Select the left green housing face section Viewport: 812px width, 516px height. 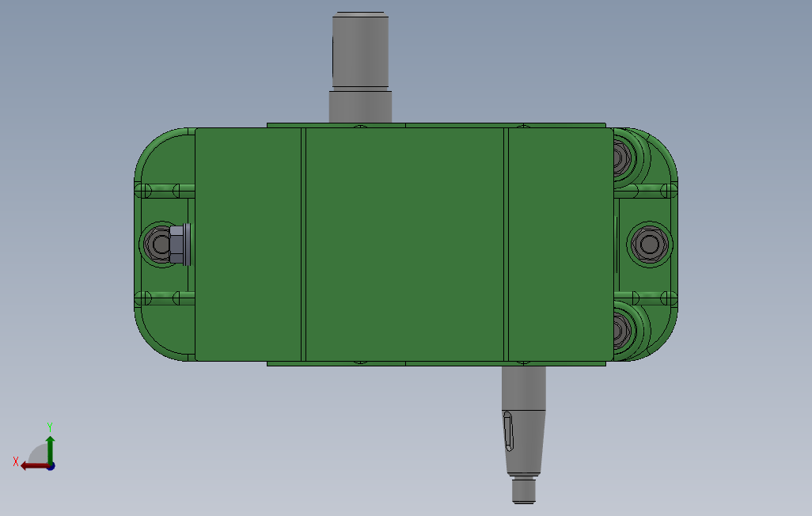coord(248,245)
